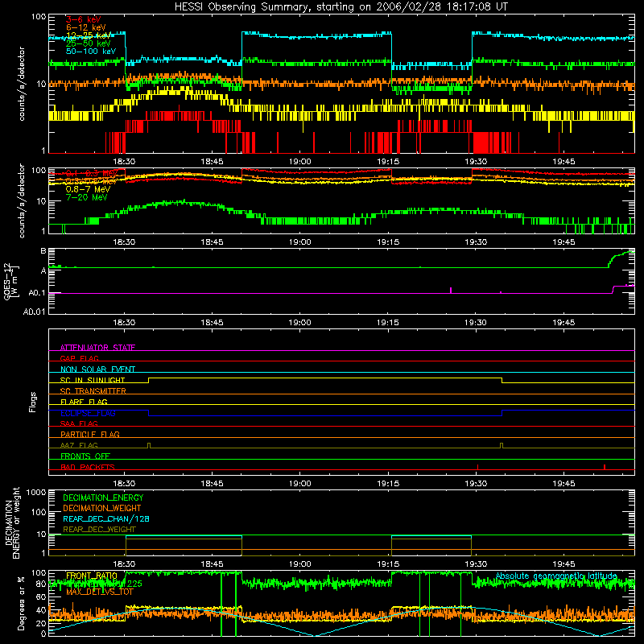This screenshot has width=644, height=644.
Task: Select the SC_IN_SUNLIGHT flag label
Action: pyautogui.click(x=93, y=380)
